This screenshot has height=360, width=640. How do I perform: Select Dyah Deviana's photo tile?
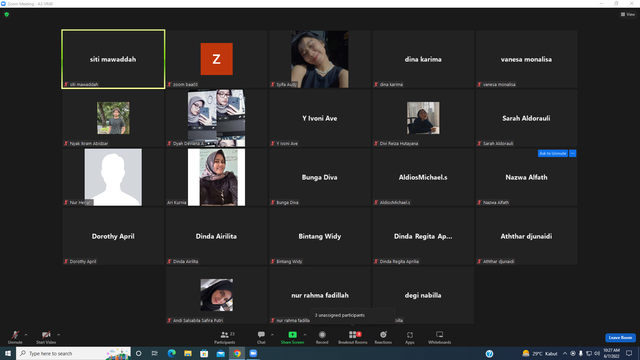coord(216,118)
